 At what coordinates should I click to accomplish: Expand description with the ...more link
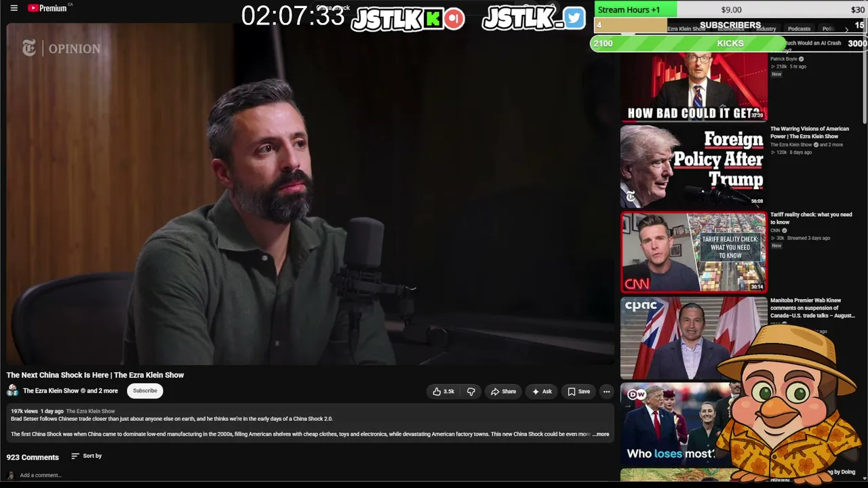601,434
